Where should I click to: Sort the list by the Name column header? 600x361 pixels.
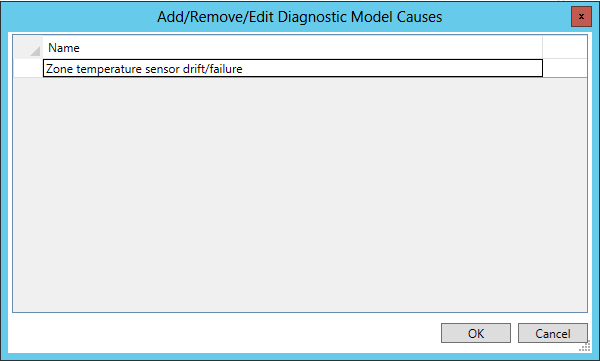pos(293,48)
